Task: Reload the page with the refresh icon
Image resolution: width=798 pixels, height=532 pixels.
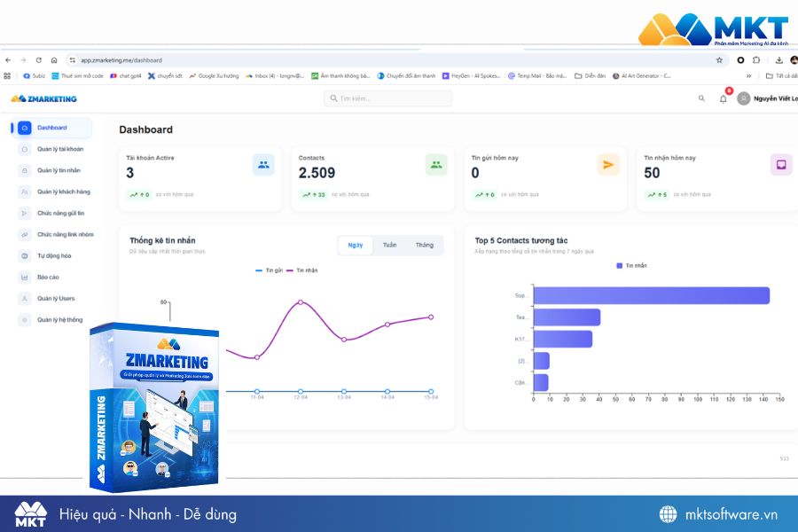Action: point(39,60)
